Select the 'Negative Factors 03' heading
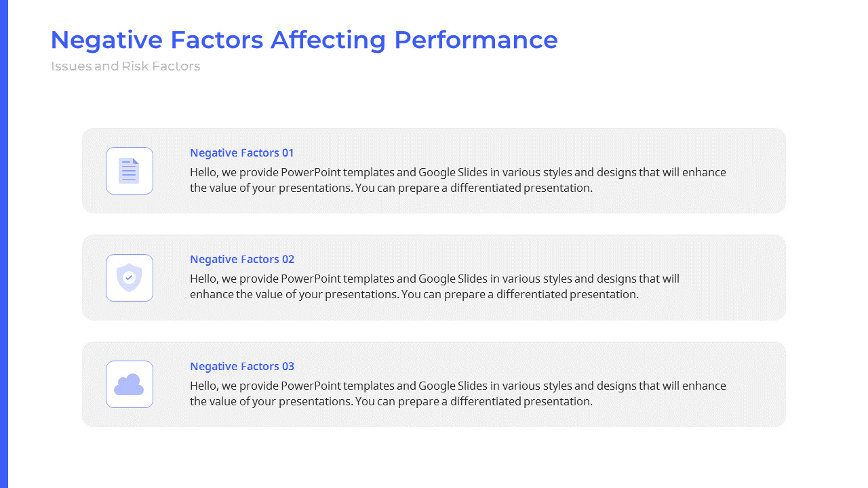The image size is (868, 488). coord(242,366)
